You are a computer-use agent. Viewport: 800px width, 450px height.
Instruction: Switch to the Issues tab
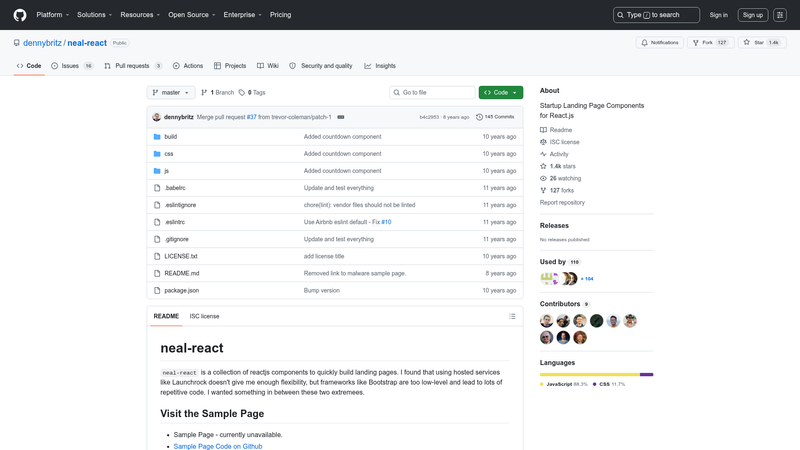72,66
